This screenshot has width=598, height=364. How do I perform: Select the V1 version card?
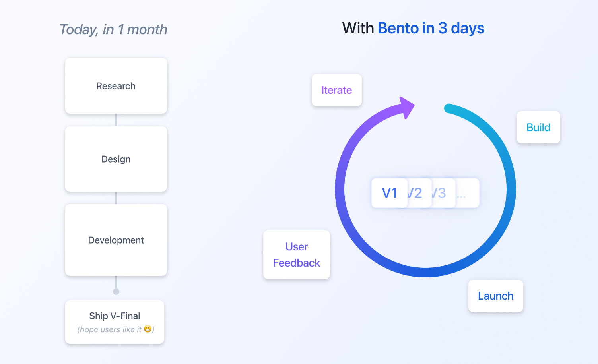click(389, 193)
